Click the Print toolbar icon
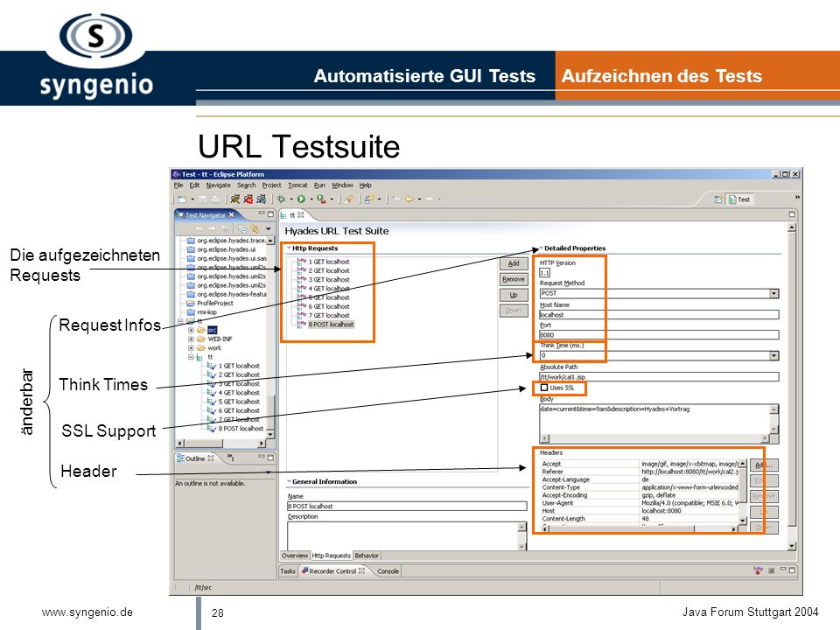 pos(215,199)
